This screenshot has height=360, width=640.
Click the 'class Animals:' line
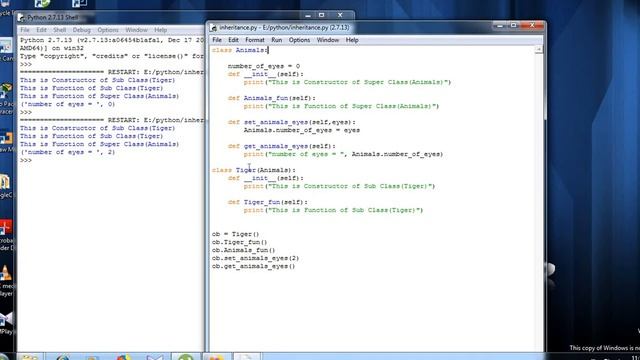[240, 50]
